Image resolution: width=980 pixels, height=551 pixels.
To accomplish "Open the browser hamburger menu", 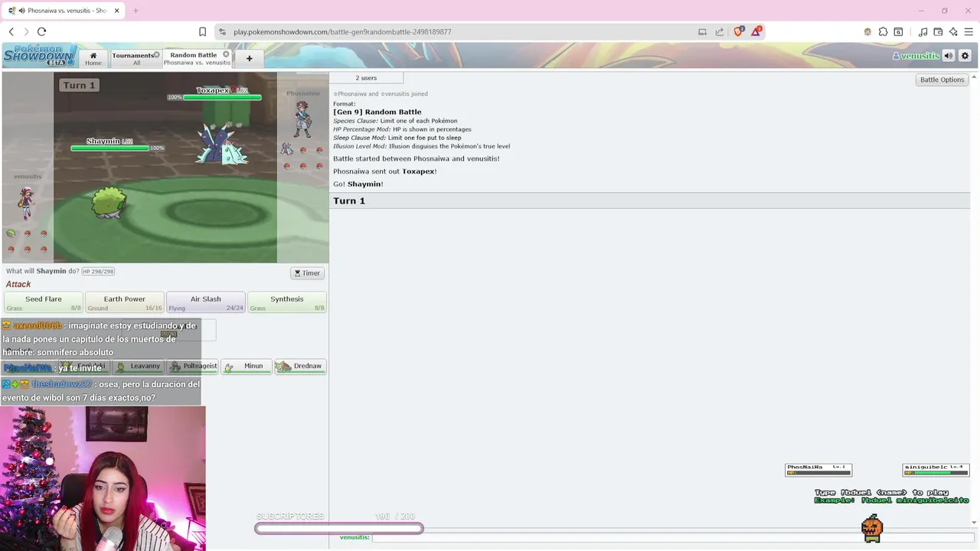I will coord(969,31).
